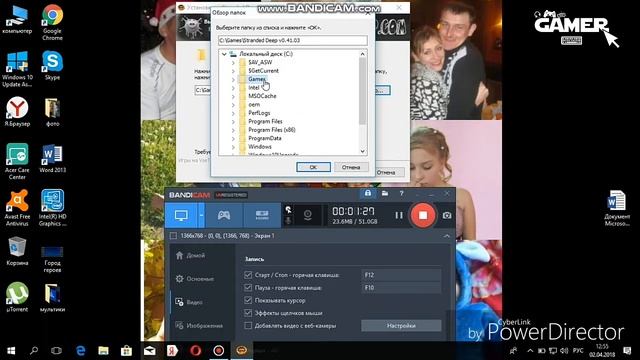Open Microsoft Edge from taskbar
Image resolution: width=640 pixels, height=360 pixels.
click(81, 351)
